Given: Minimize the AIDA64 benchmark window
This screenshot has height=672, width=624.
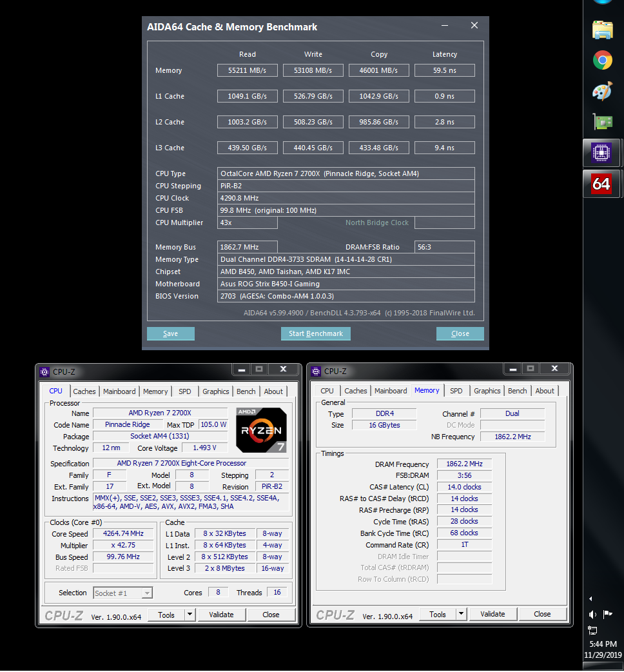Looking at the screenshot, I should coord(445,26).
